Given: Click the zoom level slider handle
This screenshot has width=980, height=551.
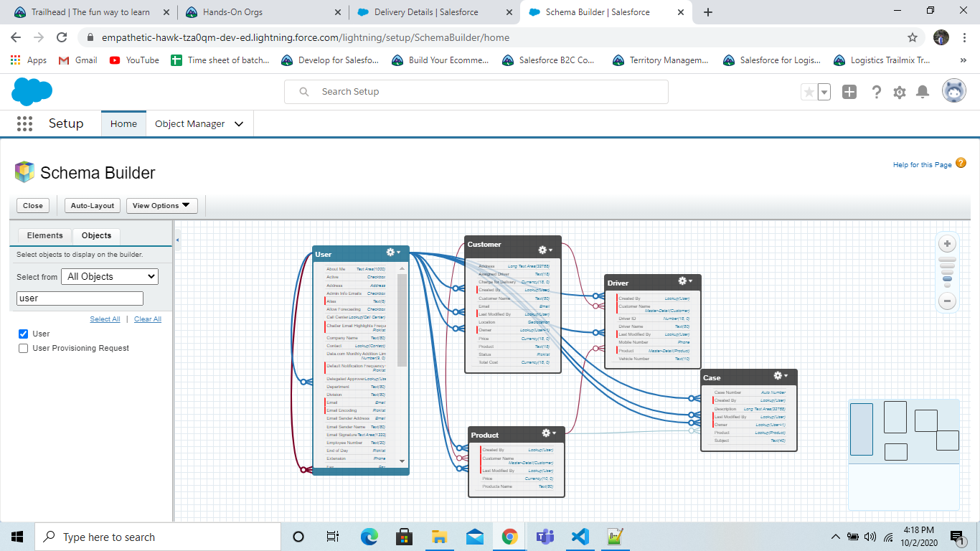Looking at the screenshot, I should coord(948,279).
